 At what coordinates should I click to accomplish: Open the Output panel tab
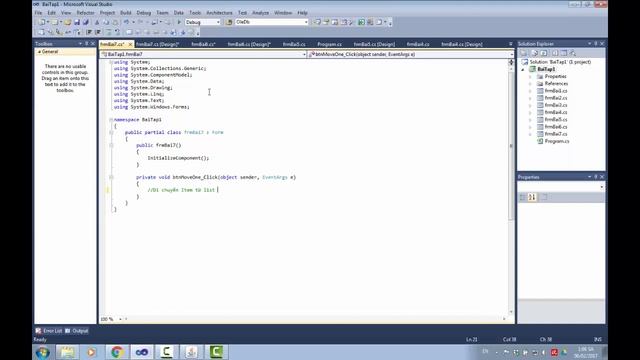tap(77, 331)
